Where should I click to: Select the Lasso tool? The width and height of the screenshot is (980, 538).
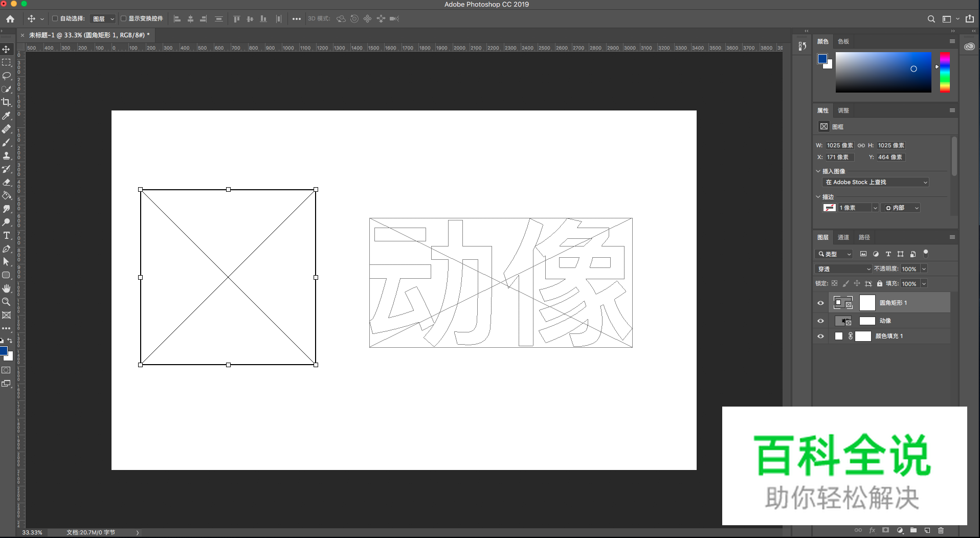tap(7, 76)
